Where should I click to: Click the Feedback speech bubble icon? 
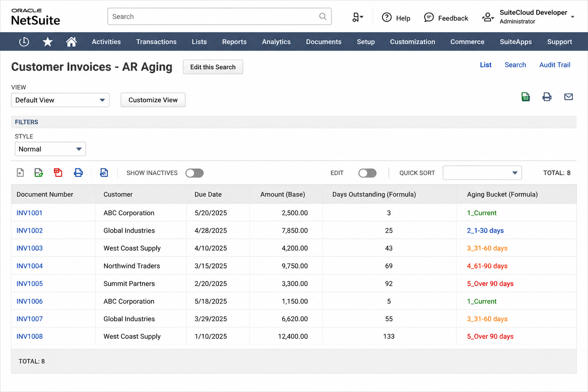(x=429, y=17)
